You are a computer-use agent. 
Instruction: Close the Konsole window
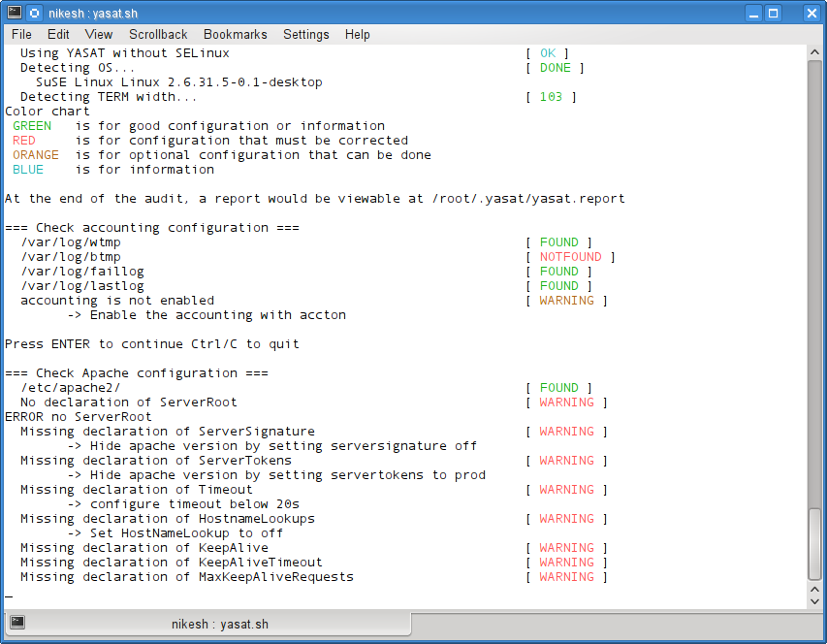811,14
